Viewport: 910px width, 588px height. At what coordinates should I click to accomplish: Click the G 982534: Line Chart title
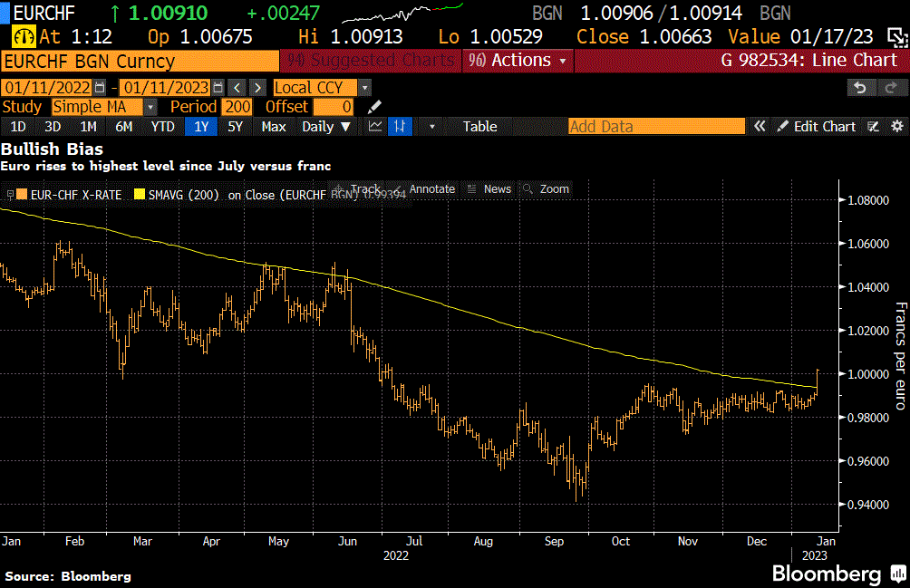(x=809, y=61)
